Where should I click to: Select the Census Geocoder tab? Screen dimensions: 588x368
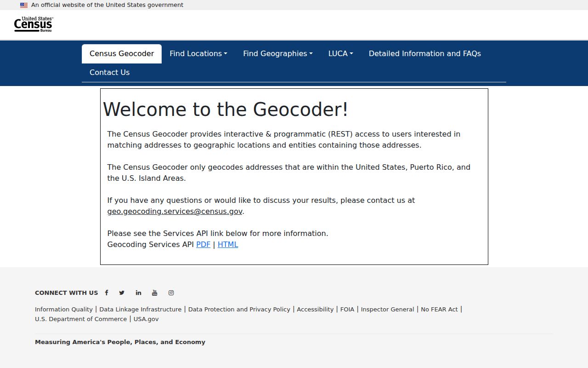tap(122, 53)
